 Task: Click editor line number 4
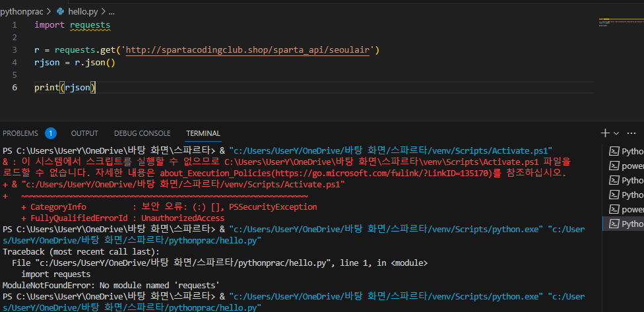click(x=15, y=63)
